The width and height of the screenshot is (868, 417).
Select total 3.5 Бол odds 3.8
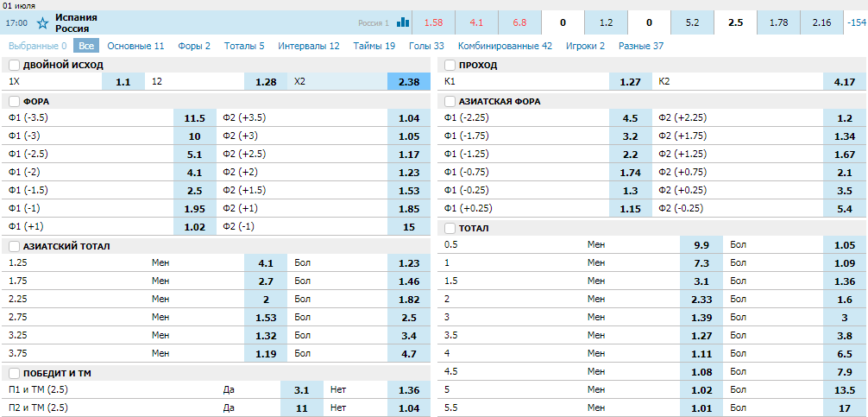845,336
